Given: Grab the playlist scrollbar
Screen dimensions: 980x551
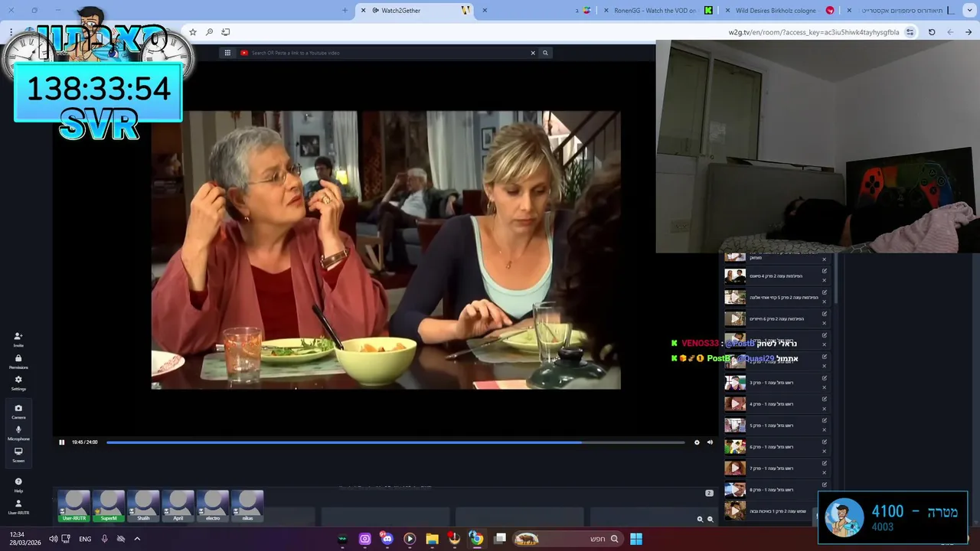Looking at the screenshot, I should pos(836,279).
